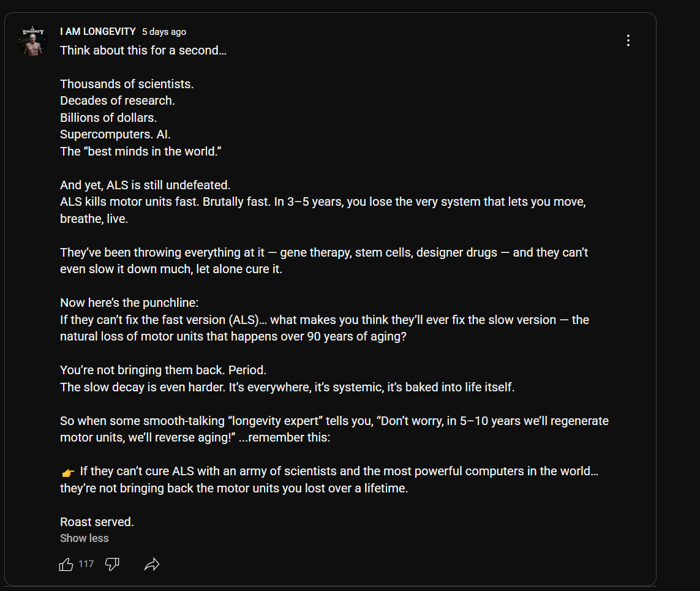Click 'You're not bringing them back. Period.' line

[x=163, y=371]
